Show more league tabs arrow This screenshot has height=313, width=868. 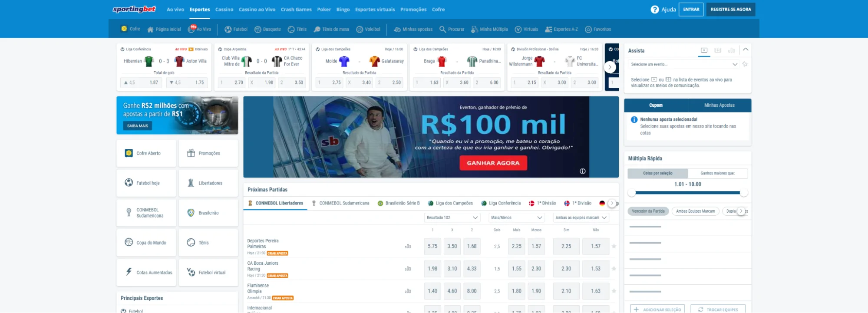click(612, 203)
